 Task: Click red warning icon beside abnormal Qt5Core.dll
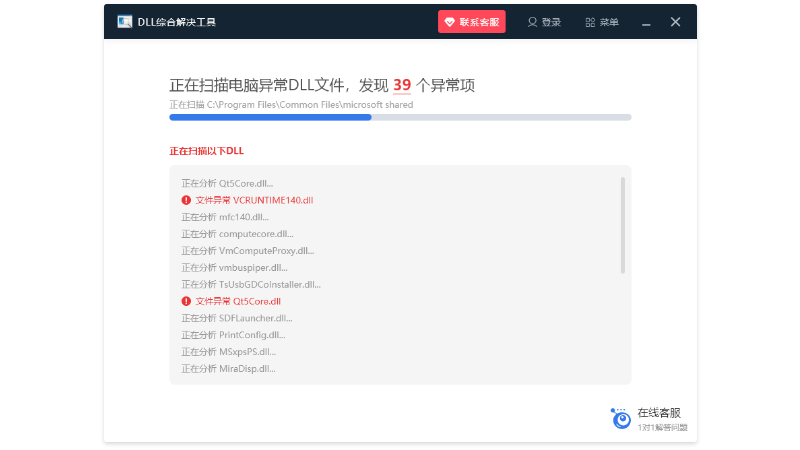click(x=186, y=301)
